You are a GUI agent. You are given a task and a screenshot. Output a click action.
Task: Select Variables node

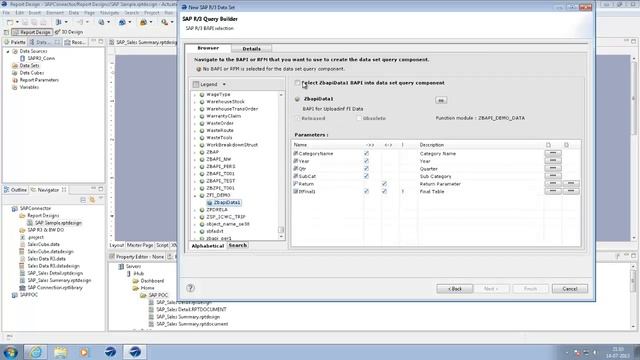point(29,87)
